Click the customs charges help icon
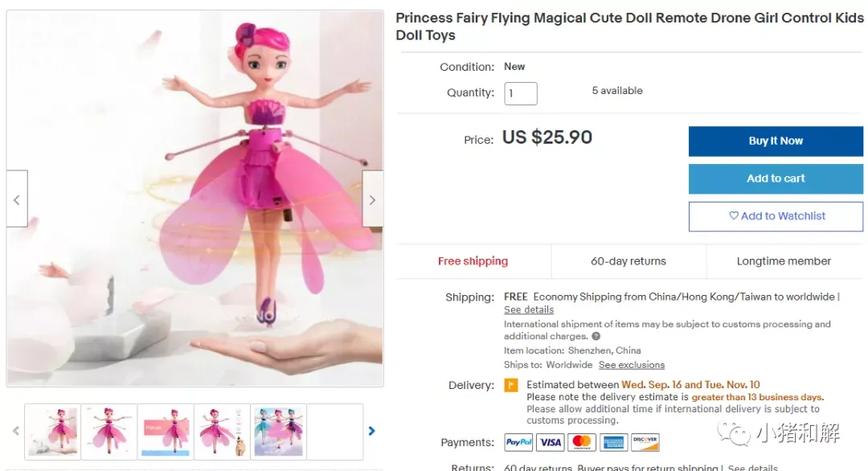This screenshot has width=868, height=471. pyautogui.click(x=596, y=337)
